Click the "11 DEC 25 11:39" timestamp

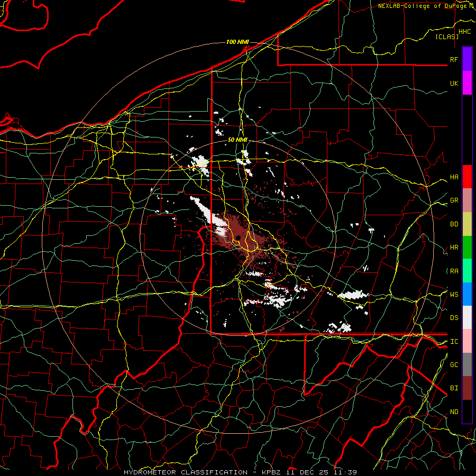pyautogui.click(x=321, y=472)
